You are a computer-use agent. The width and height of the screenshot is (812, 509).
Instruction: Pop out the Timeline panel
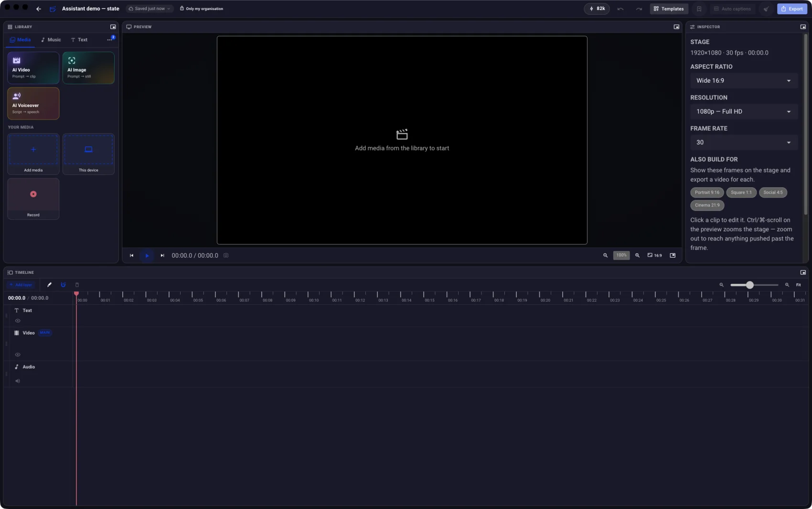click(803, 272)
